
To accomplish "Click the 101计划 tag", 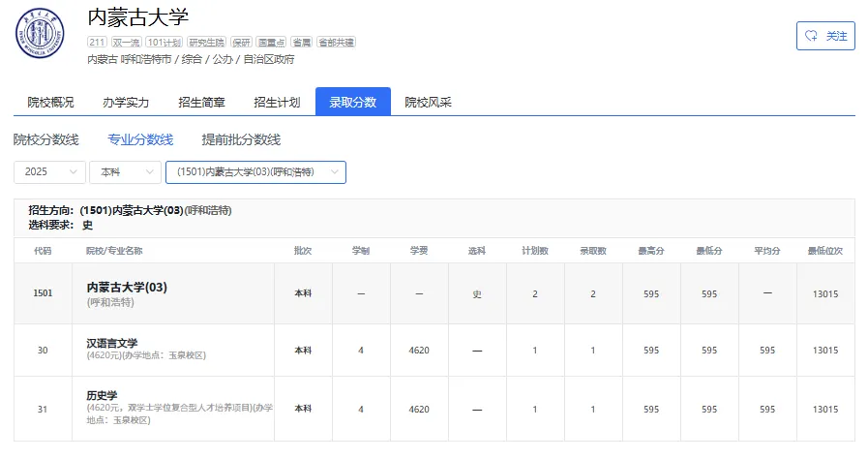I will click(165, 42).
